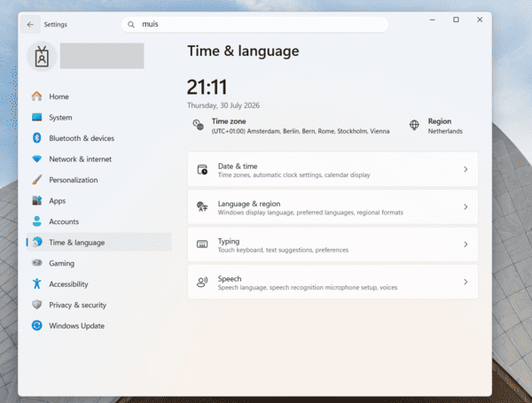The image size is (532, 403).
Task: Click 'Thursday, 30 July 2026' date text
Action: [x=223, y=105]
